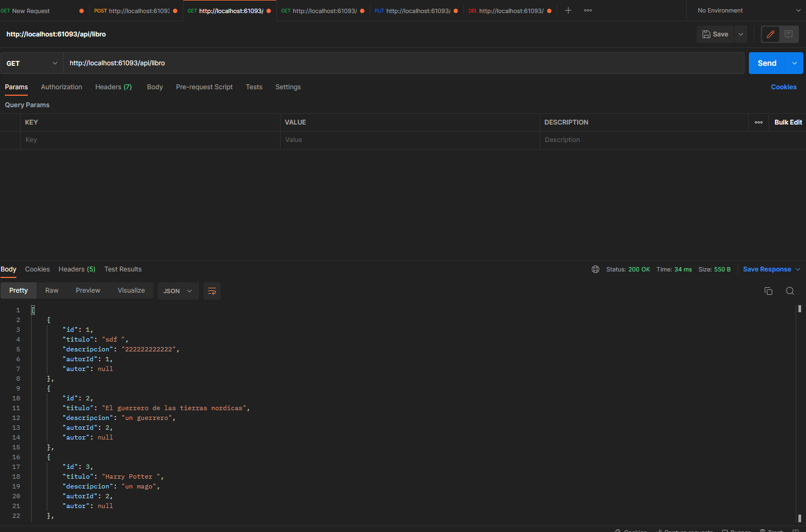
Task: Toggle line wrap icon in response toolbar
Action: [x=212, y=291]
